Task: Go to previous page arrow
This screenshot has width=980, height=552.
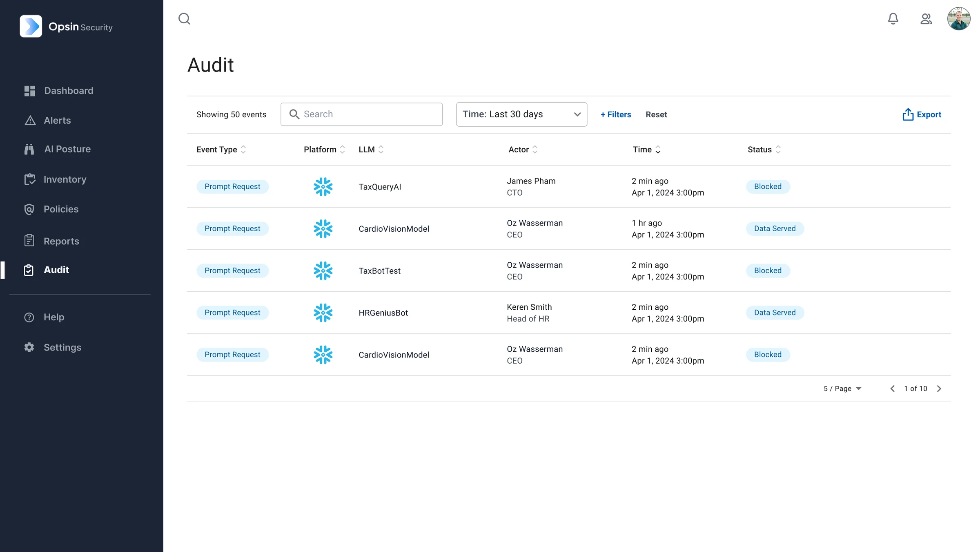Action: [x=893, y=389]
